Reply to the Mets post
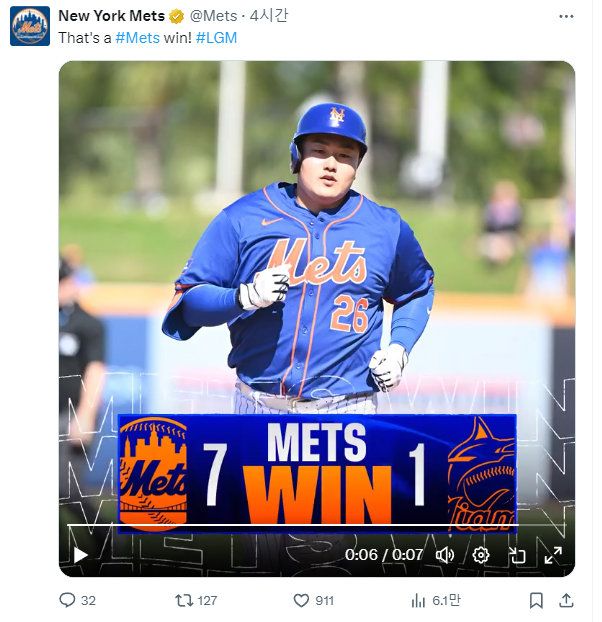The image size is (602, 622). tap(68, 600)
